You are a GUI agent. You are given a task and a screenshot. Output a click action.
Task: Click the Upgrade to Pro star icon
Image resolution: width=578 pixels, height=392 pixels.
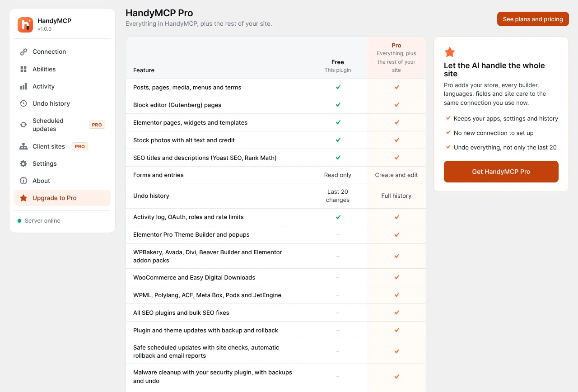pyautogui.click(x=23, y=198)
